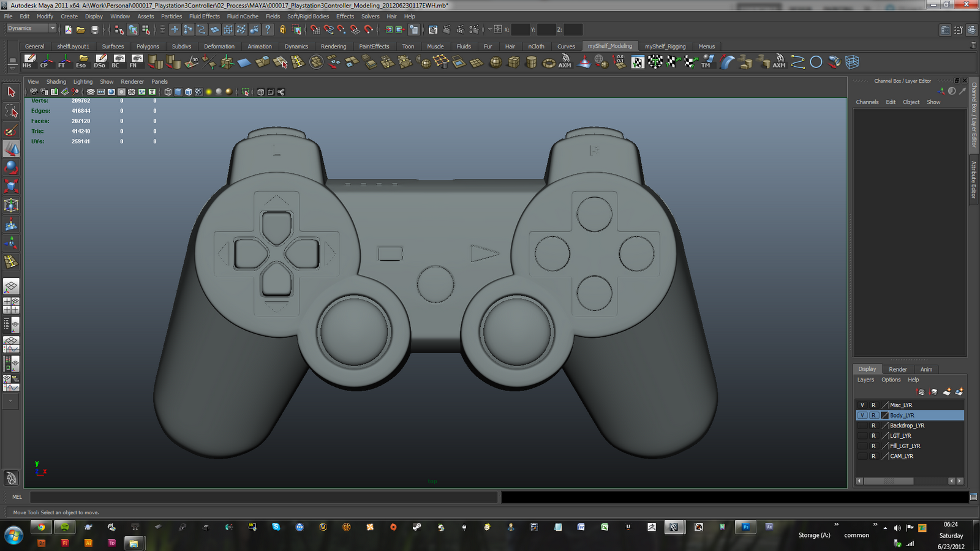Create a polygon torus from the shelf
The width and height of the screenshot is (980, 551).
(x=549, y=62)
